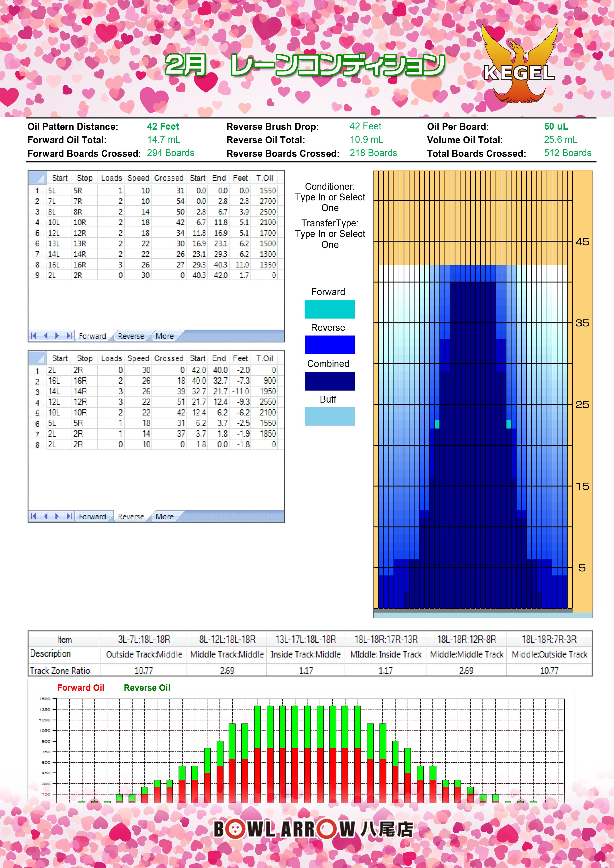Select reverse table T.Oil cell 2550
The width and height of the screenshot is (614, 868).
point(264,402)
